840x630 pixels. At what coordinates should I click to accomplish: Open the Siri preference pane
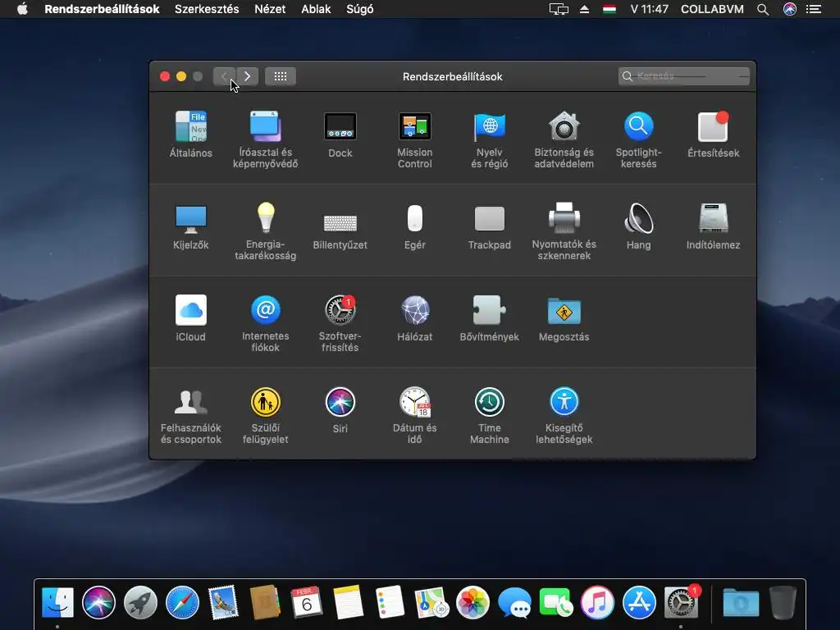pos(340,410)
